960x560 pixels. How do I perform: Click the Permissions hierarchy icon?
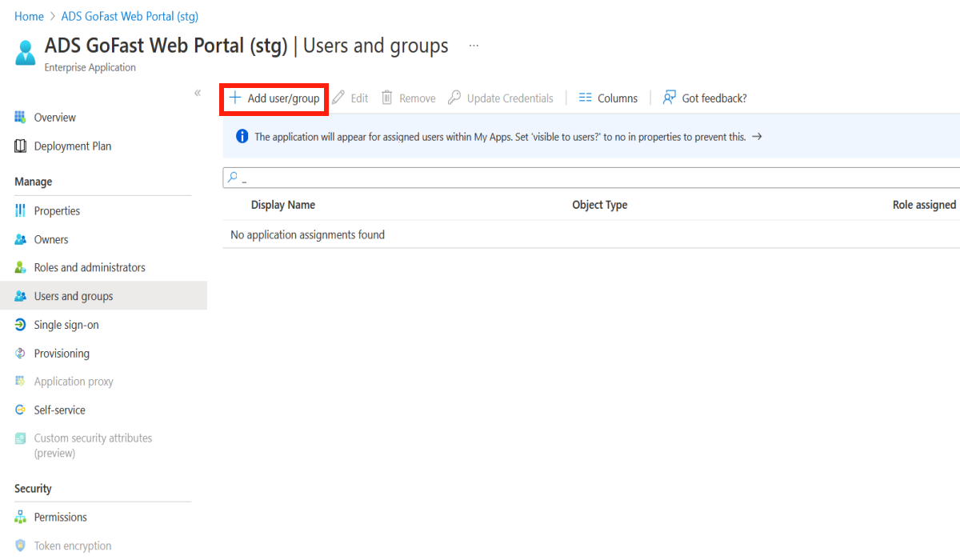tap(21, 518)
